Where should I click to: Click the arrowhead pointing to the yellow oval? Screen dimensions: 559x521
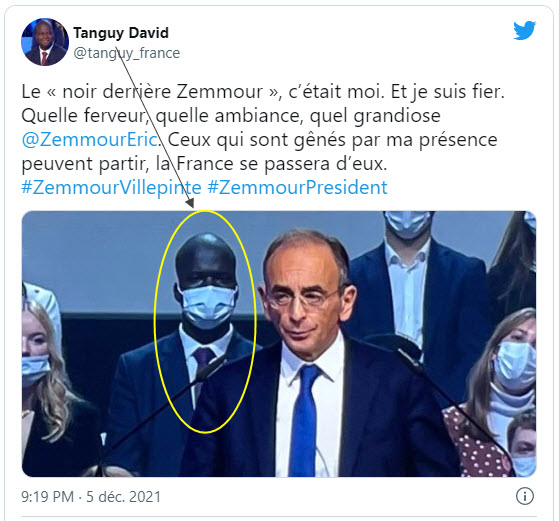click(x=190, y=204)
